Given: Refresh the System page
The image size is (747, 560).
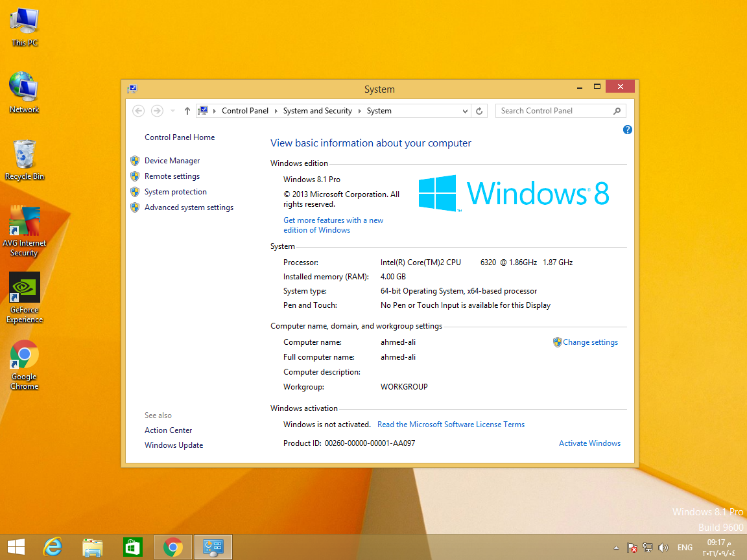Looking at the screenshot, I should point(479,111).
